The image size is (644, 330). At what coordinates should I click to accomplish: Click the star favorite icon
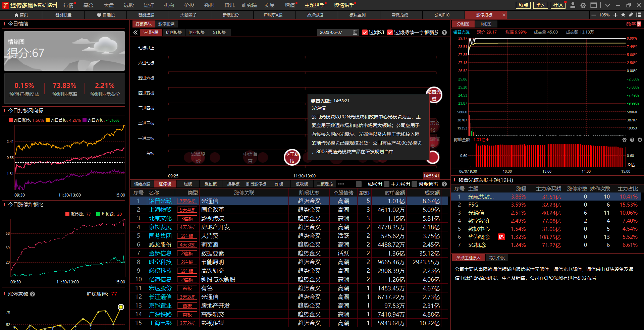[x=623, y=15]
